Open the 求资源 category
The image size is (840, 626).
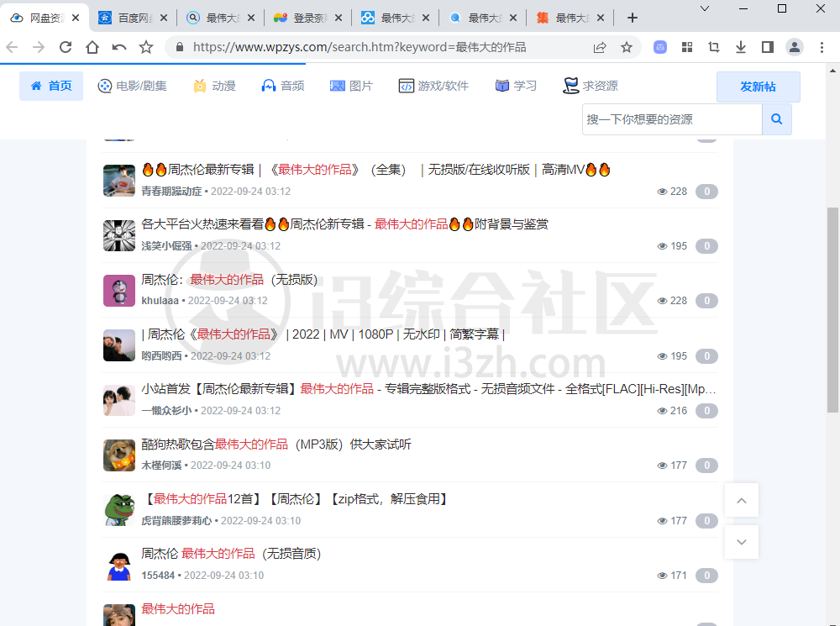(x=591, y=86)
